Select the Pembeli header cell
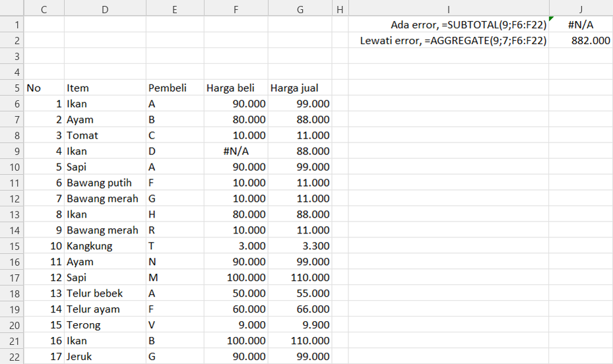613x364 pixels. tap(175, 88)
